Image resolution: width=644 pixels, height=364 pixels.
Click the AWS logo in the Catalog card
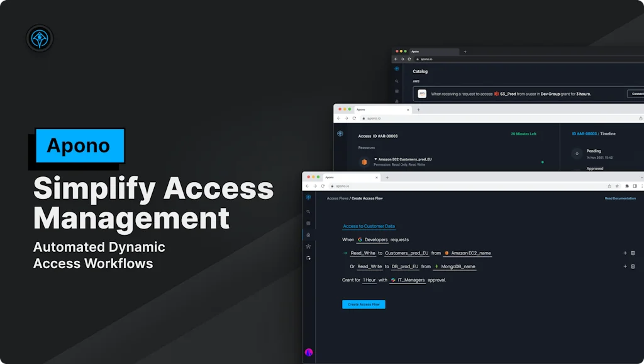tap(422, 94)
